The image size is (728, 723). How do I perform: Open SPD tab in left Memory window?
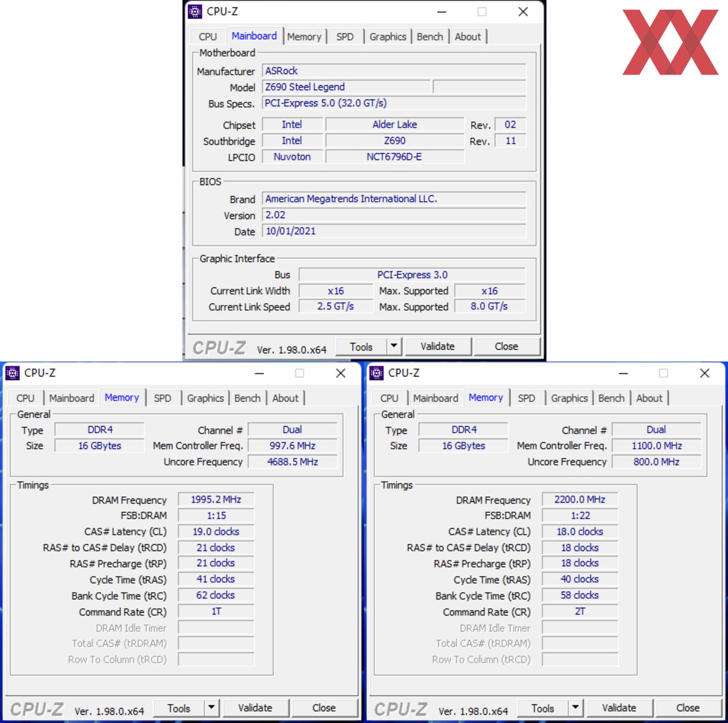pos(162,398)
